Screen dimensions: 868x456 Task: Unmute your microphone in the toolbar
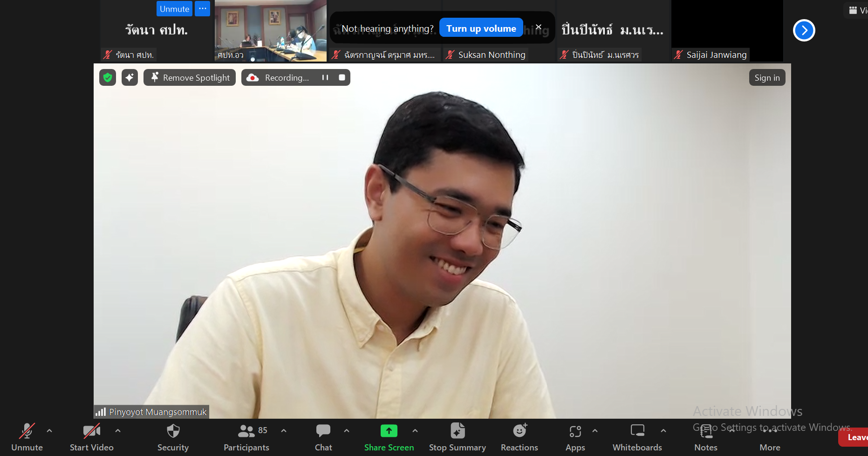click(x=27, y=437)
